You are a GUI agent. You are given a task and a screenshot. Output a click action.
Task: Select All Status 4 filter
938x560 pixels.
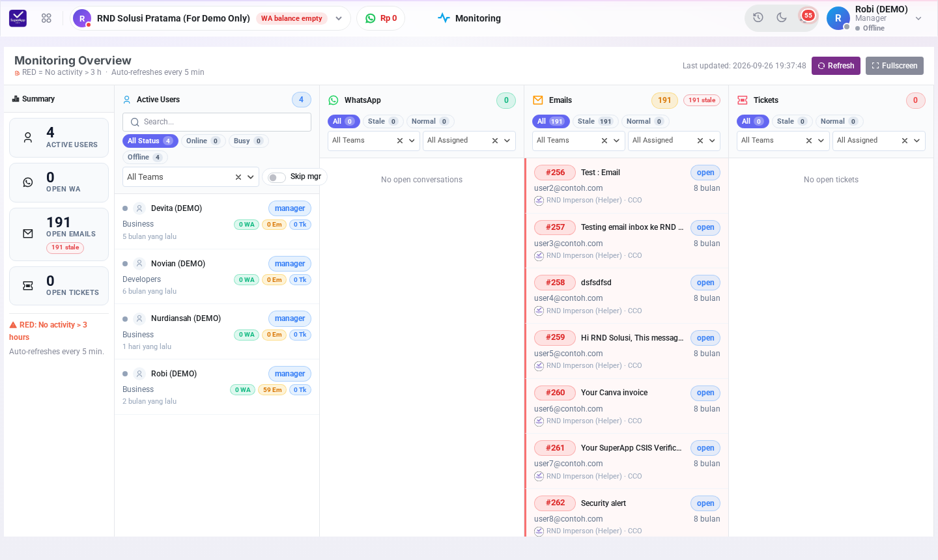click(x=150, y=141)
